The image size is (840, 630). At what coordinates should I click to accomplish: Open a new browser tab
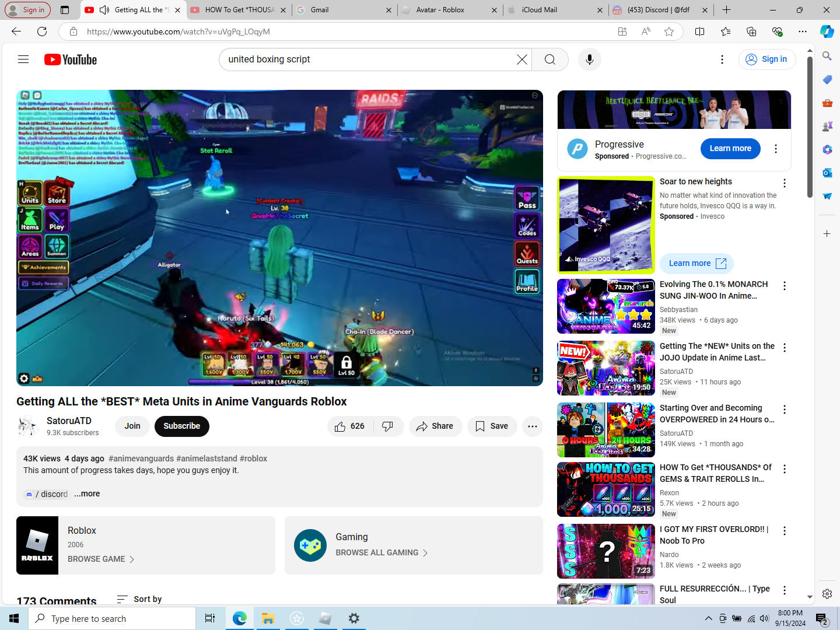[726, 10]
